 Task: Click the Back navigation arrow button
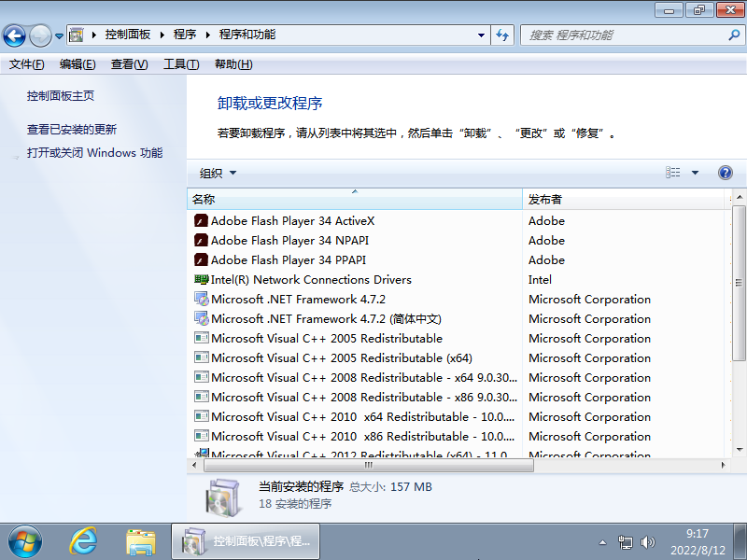coord(14,35)
